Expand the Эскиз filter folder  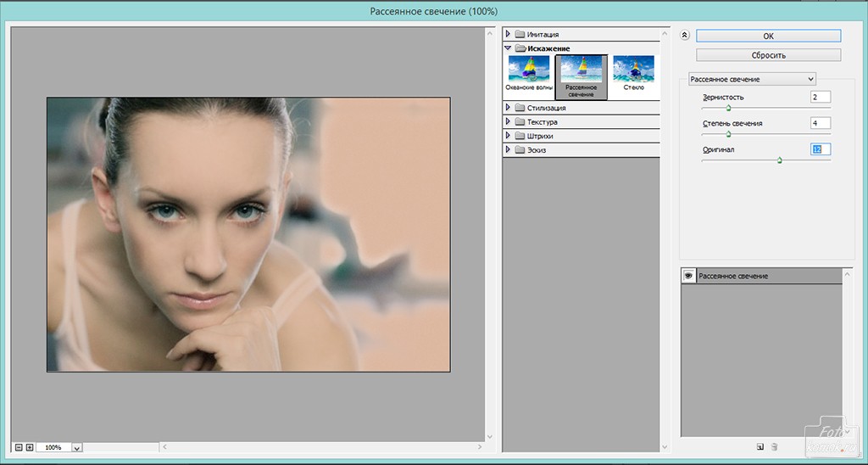pos(508,149)
